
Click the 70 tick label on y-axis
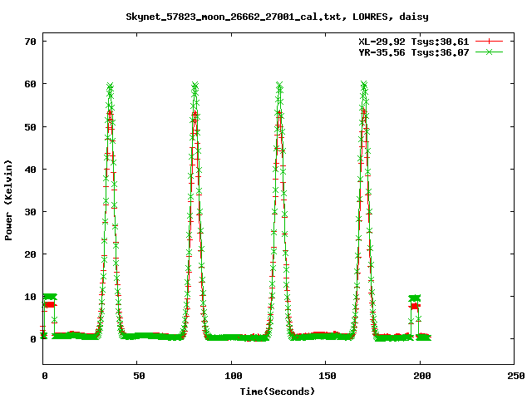(31, 41)
